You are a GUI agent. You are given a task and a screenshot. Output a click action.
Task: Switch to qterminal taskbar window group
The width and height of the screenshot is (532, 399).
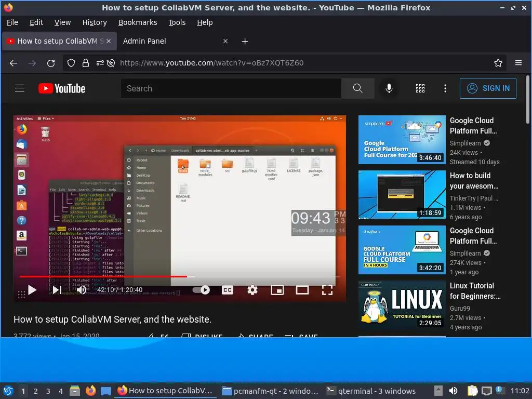tap(371, 391)
